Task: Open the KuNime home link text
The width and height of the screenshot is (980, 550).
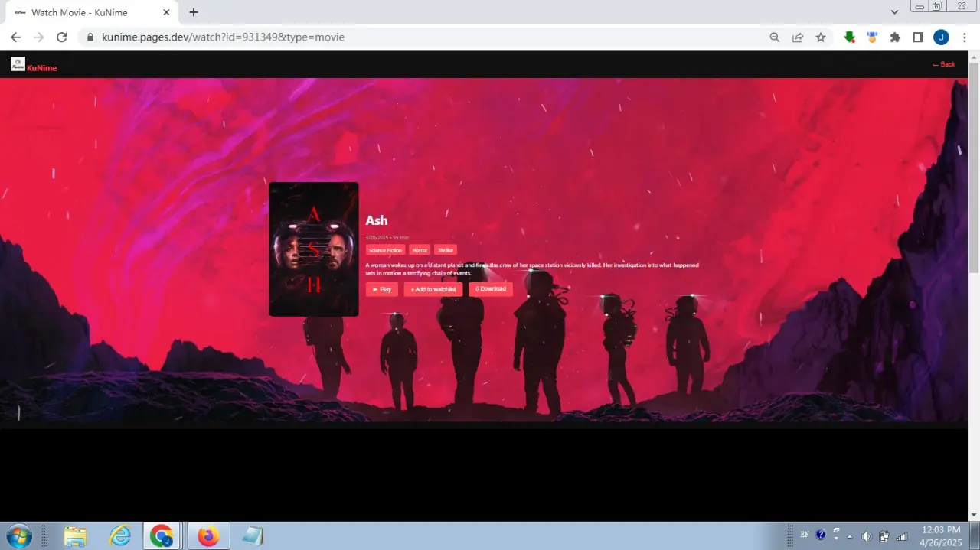Action: (x=41, y=68)
